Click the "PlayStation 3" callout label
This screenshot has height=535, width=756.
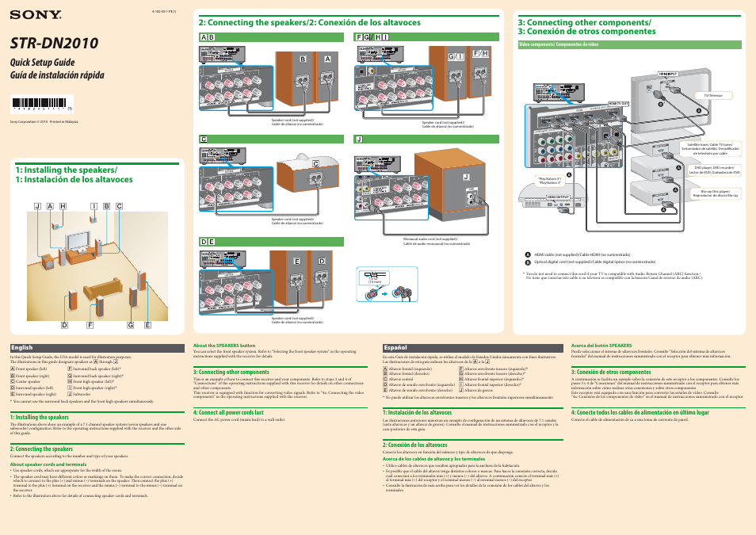click(x=550, y=181)
